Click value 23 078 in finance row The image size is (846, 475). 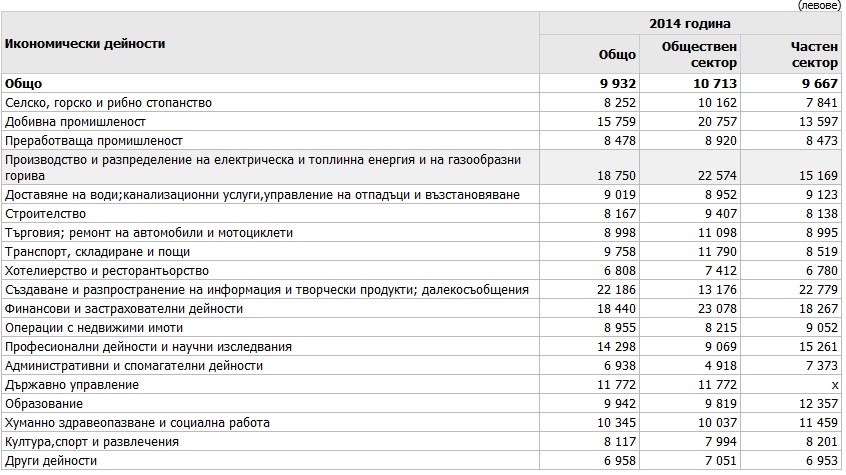point(717,309)
